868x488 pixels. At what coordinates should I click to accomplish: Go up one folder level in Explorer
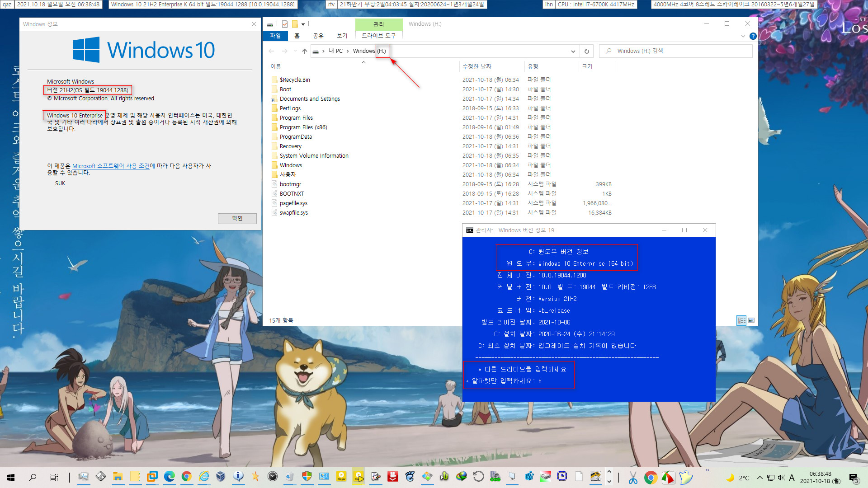(x=305, y=51)
